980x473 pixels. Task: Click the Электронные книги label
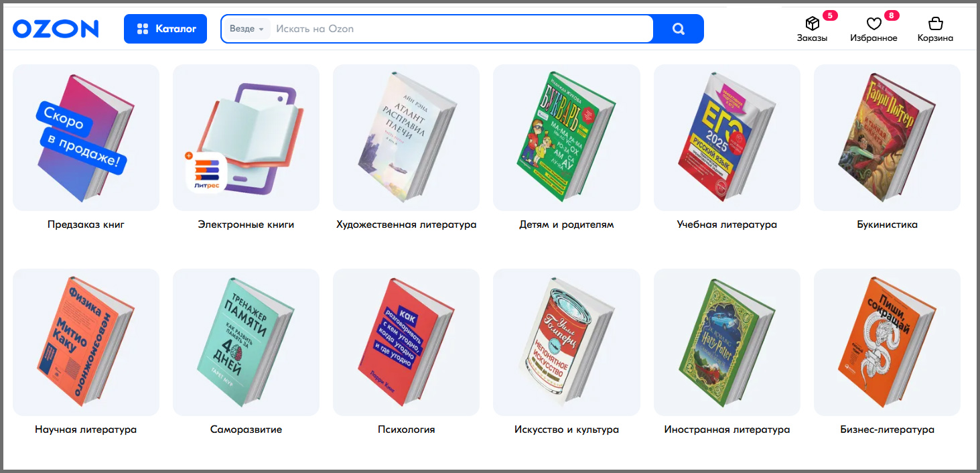(x=246, y=224)
